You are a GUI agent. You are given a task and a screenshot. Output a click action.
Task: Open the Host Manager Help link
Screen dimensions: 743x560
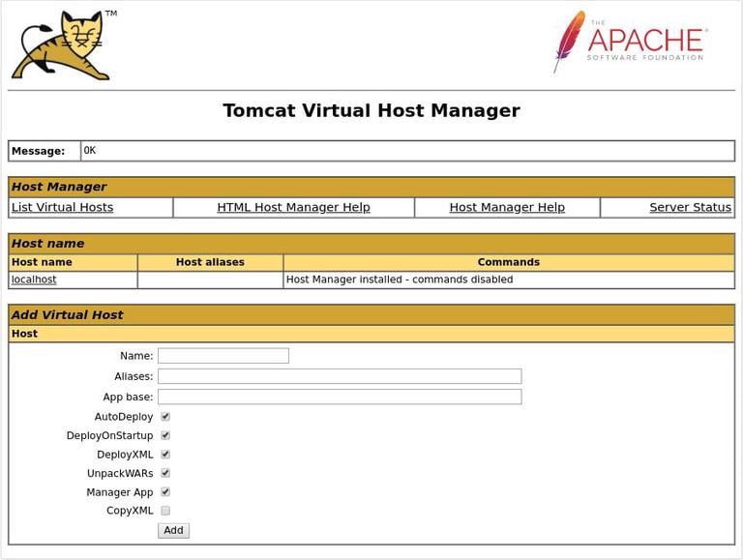pos(507,207)
